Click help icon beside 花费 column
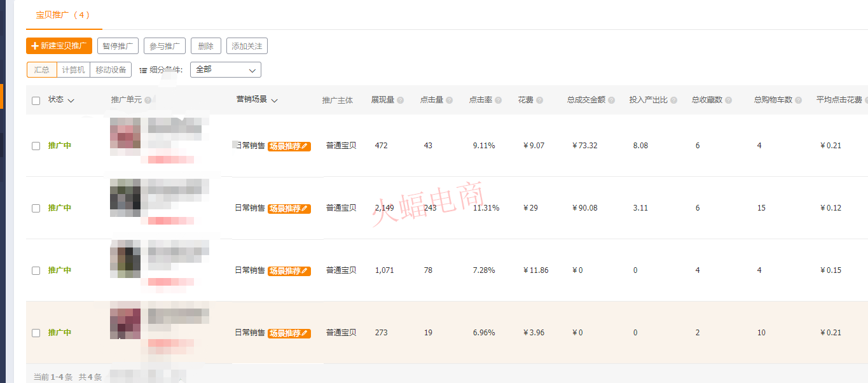This screenshot has width=868, height=383. [540, 101]
